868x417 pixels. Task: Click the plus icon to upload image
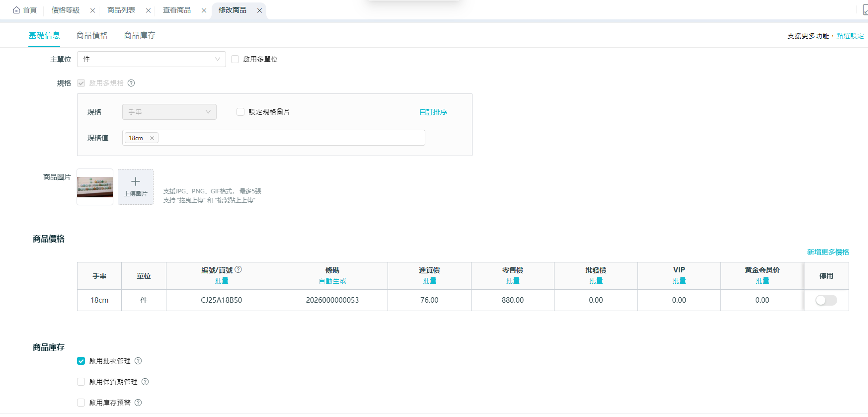click(136, 182)
